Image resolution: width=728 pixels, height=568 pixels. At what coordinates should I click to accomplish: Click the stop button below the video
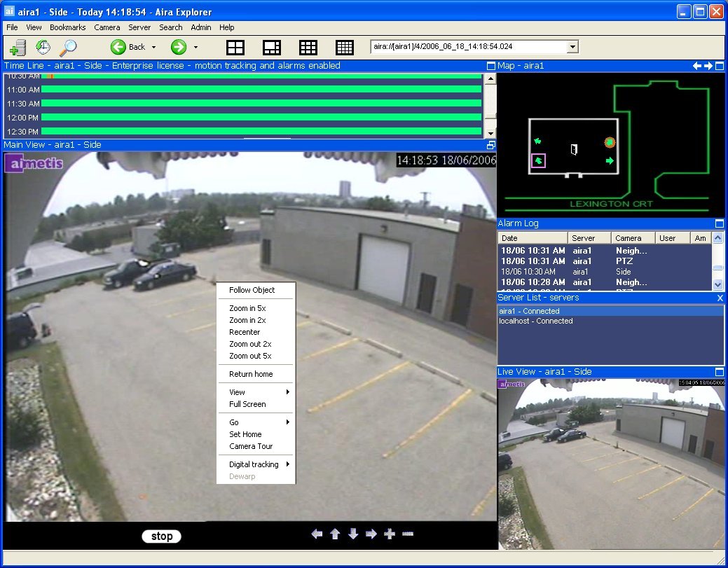162,536
